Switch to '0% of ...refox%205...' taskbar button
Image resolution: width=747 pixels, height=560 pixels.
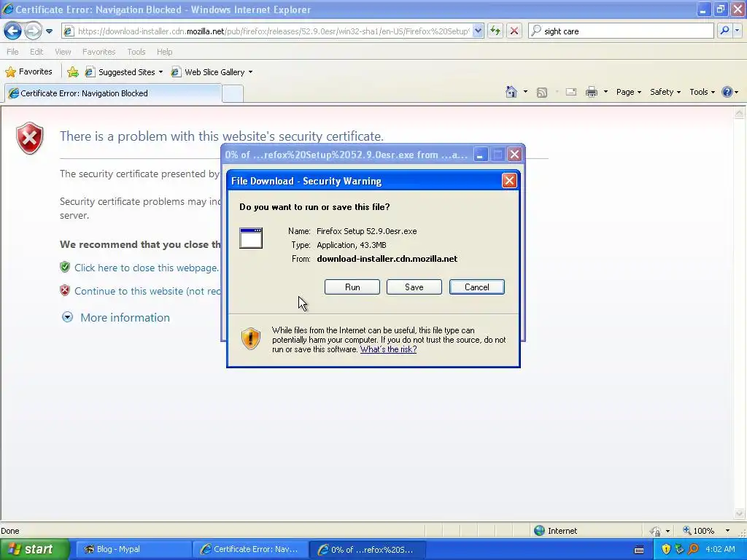[368, 550]
